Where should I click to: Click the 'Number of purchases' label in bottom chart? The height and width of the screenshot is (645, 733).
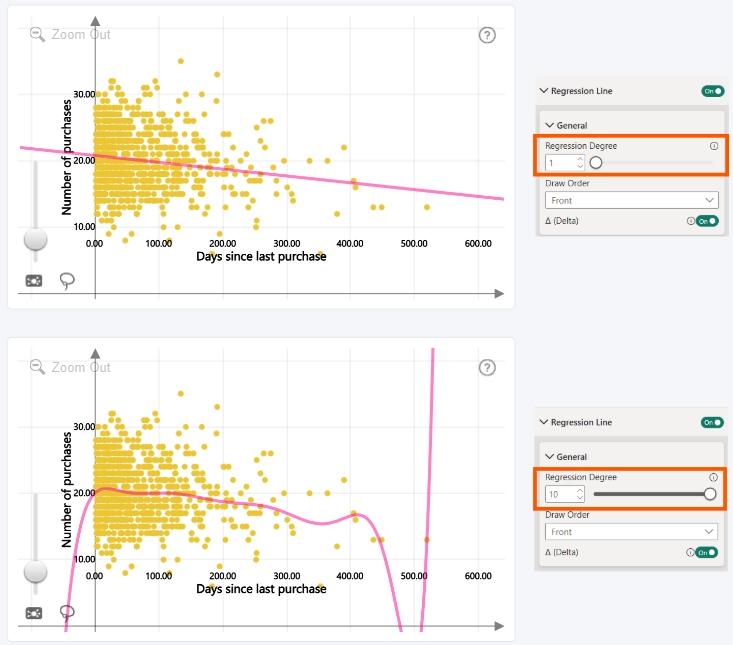pyautogui.click(x=67, y=489)
